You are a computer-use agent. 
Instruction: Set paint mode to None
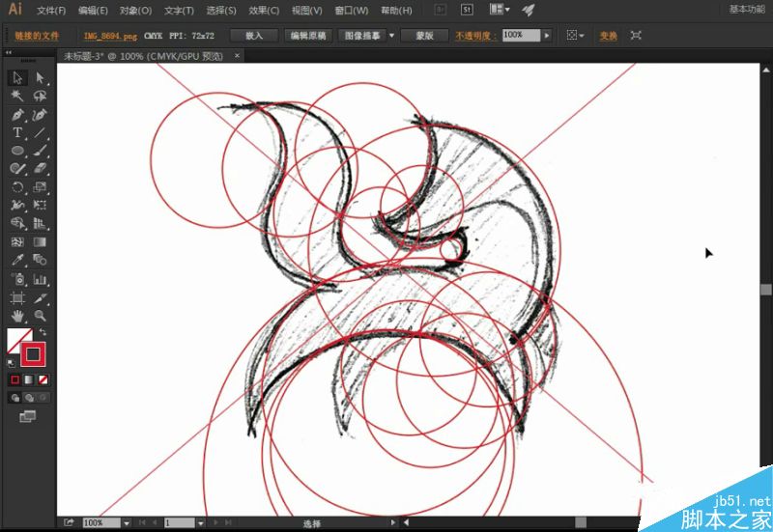point(43,379)
